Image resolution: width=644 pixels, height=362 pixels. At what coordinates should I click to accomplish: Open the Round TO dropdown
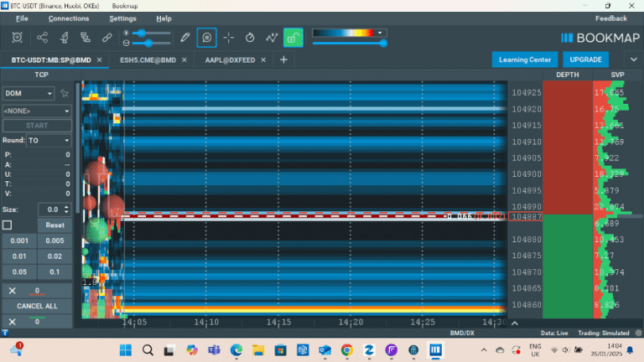(49, 141)
